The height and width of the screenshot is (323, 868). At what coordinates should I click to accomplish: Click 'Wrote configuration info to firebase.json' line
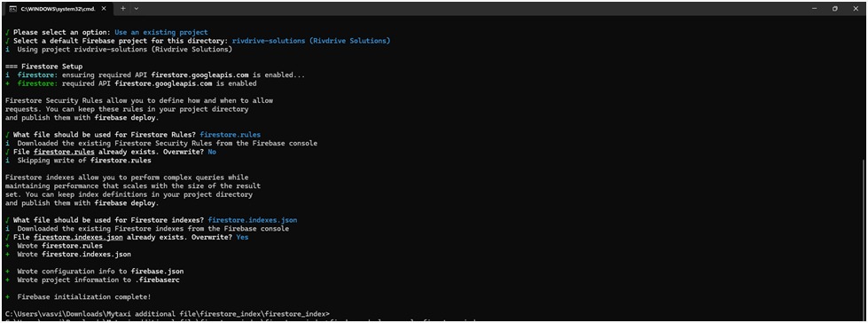[x=100, y=272]
